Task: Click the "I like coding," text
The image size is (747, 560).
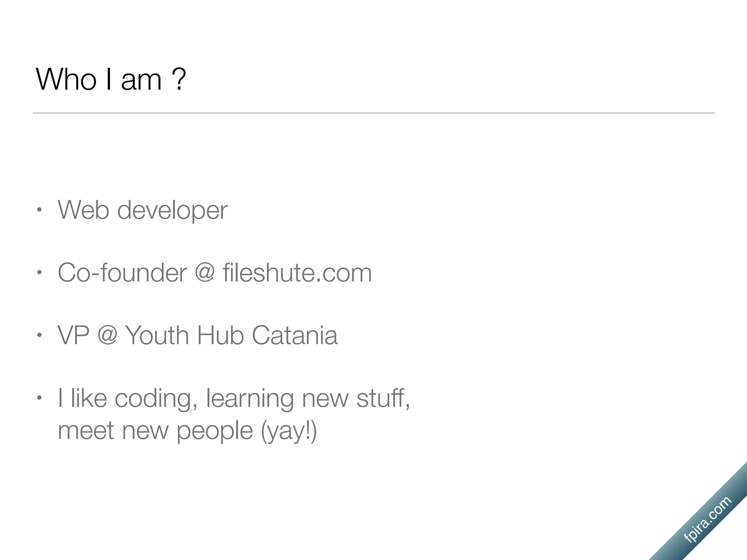Action: click(x=128, y=398)
